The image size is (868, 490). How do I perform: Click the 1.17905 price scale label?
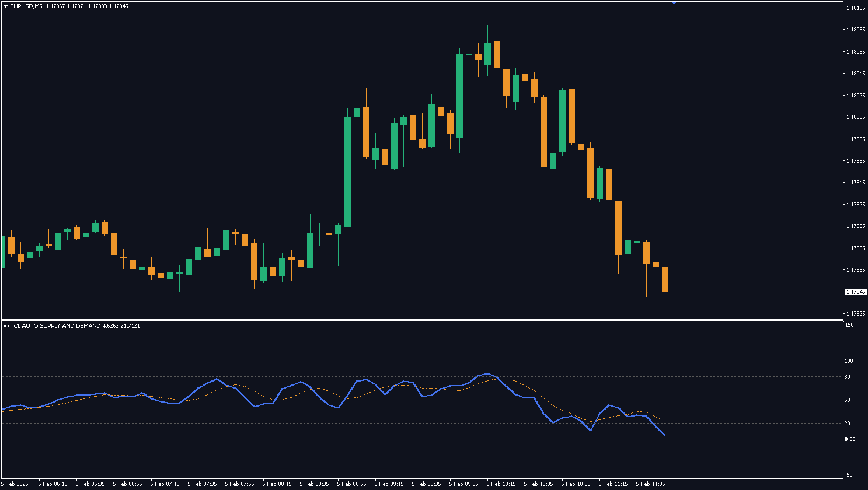pos(855,226)
